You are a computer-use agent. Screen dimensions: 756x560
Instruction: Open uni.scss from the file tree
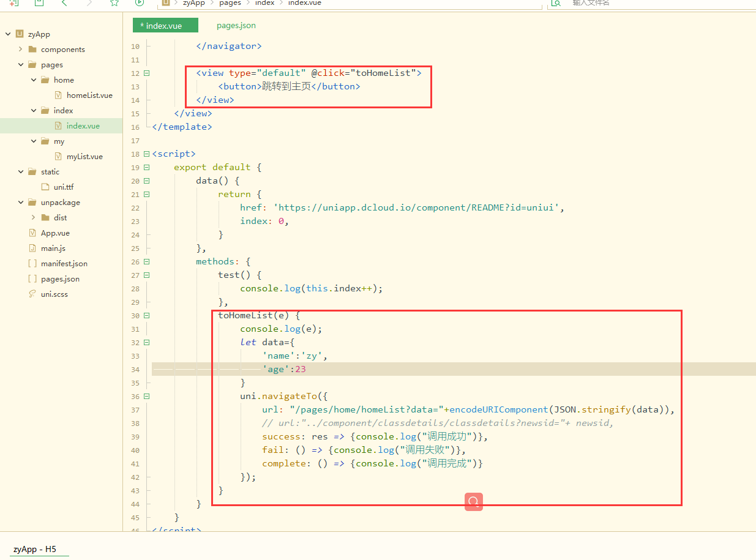54,294
